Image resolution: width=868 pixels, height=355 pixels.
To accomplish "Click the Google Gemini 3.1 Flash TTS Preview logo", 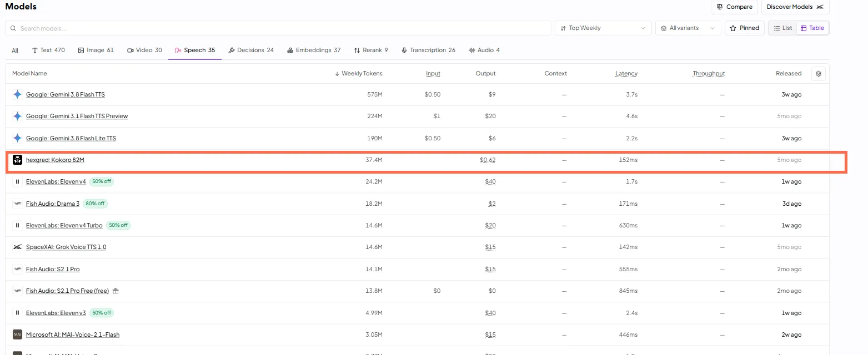I will 17,116.
